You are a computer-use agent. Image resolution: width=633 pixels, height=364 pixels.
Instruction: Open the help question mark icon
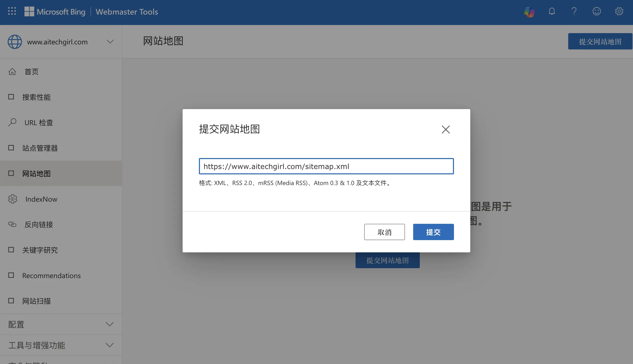574,11
